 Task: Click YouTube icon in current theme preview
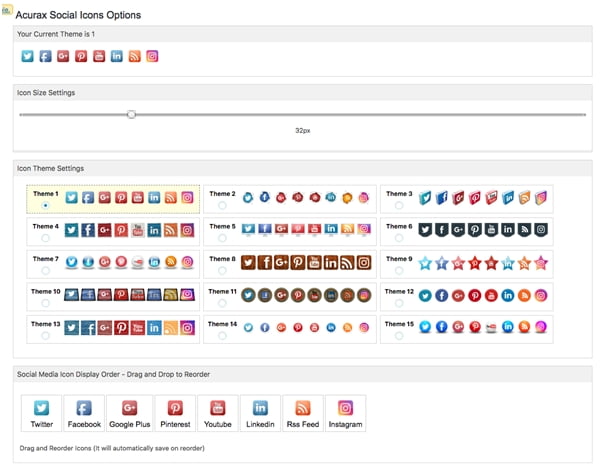pyautogui.click(x=99, y=56)
